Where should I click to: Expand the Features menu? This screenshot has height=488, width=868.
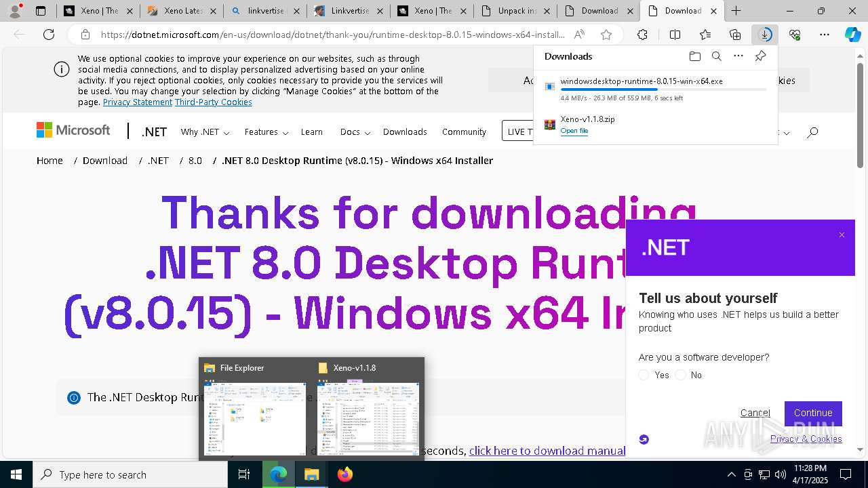point(267,132)
